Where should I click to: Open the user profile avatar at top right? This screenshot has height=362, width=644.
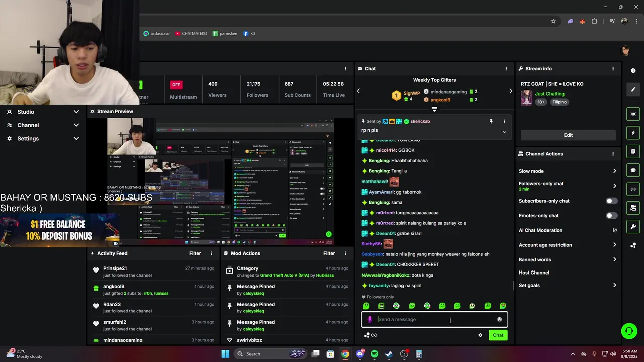[x=626, y=50]
